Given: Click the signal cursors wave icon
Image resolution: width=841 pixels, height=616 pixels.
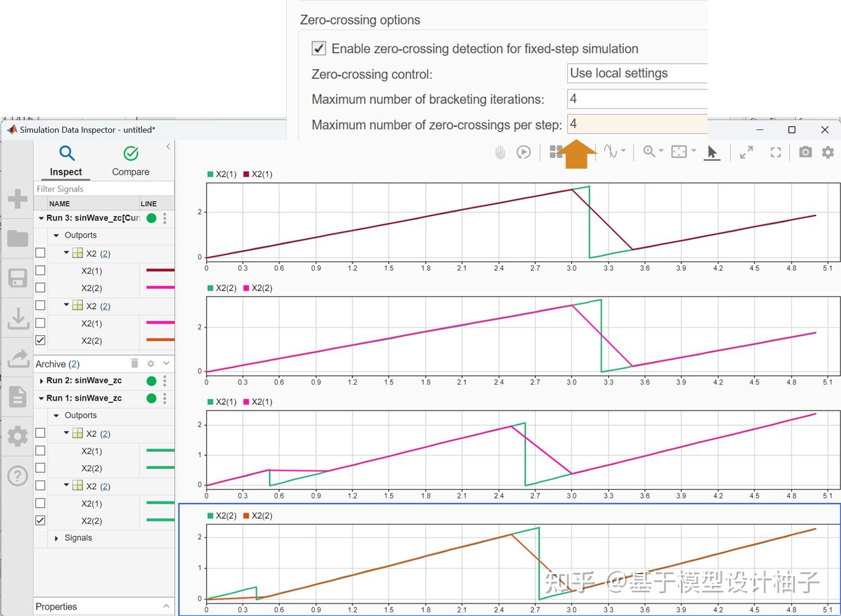Looking at the screenshot, I should click(x=610, y=151).
